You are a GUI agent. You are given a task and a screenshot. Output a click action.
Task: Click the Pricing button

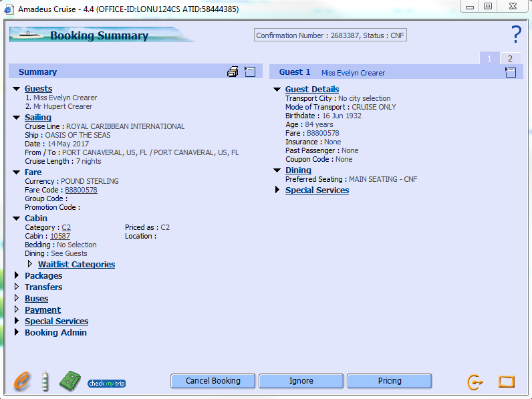coord(390,381)
